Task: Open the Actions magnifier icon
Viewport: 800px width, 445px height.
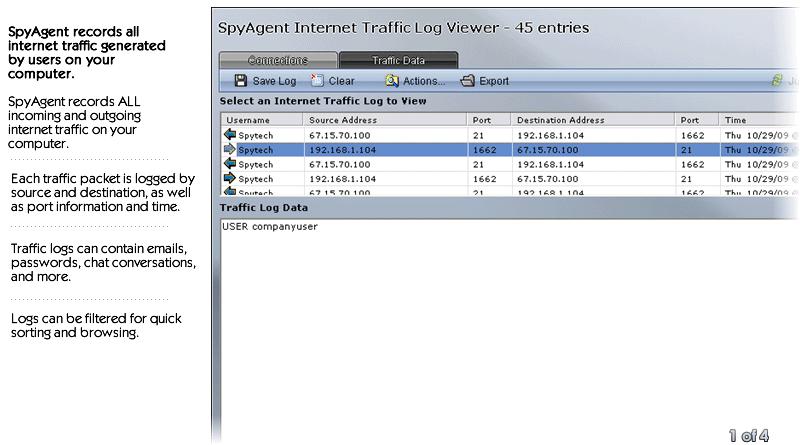Action: (x=391, y=81)
